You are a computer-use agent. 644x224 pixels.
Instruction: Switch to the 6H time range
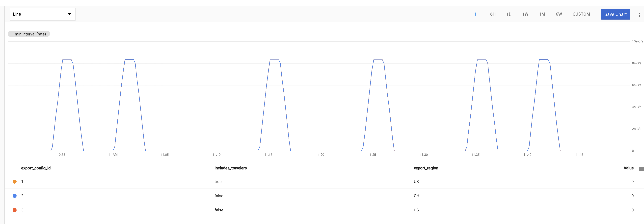tap(492, 14)
